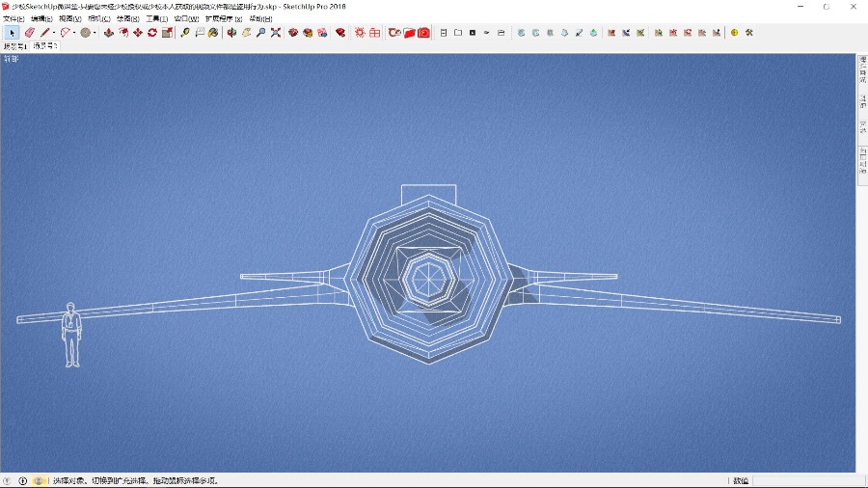Open the 3D Warehouse
868x488 pixels.
293,33
